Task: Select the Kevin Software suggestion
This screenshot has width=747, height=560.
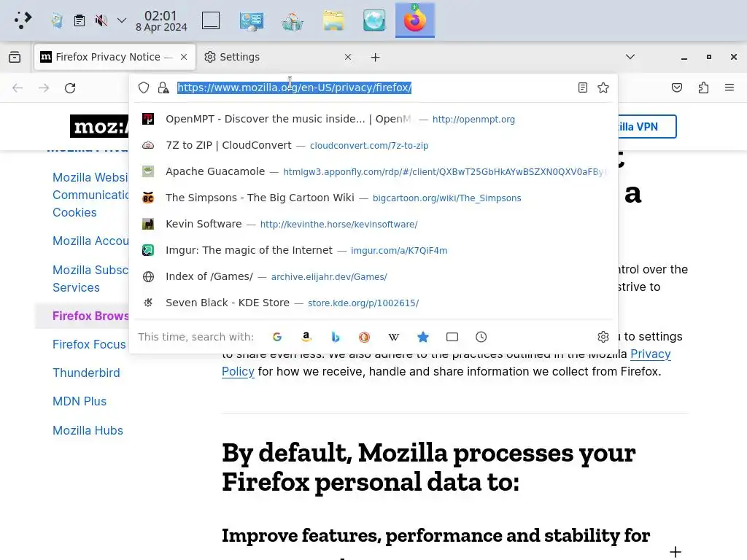Action: pyautogui.click(x=373, y=224)
